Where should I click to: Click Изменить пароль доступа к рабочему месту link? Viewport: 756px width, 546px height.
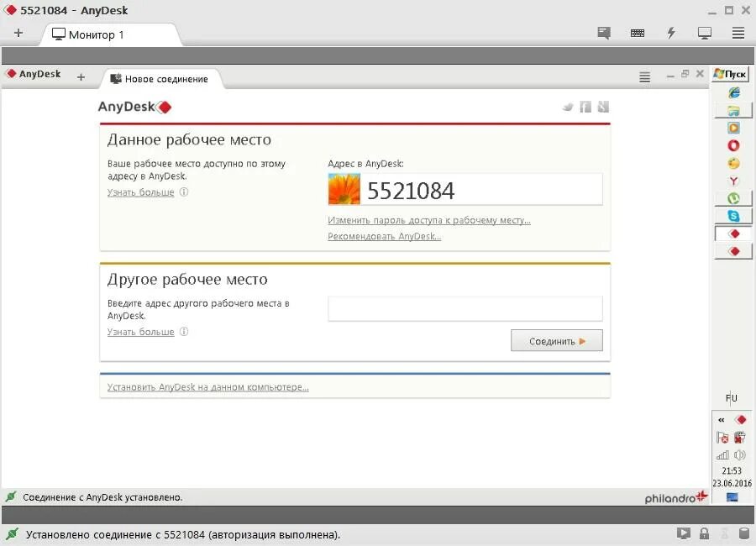click(x=429, y=220)
